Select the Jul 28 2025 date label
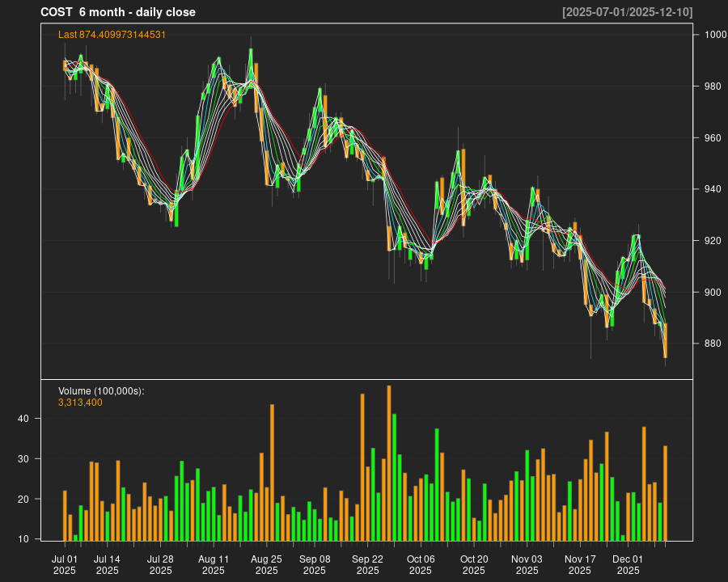The height and width of the screenshot is (582, 728). (x=160, y=564)
